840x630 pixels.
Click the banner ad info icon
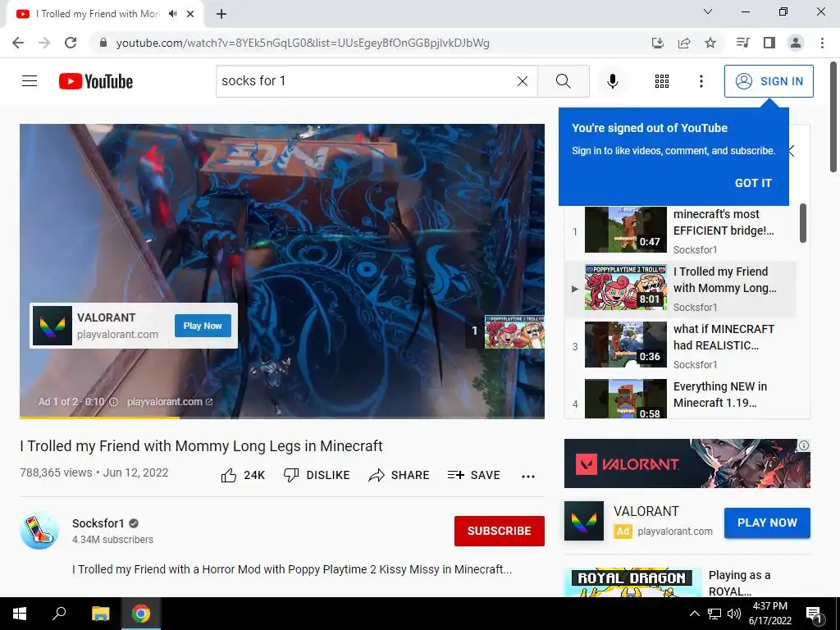click(x=804, y=445)
